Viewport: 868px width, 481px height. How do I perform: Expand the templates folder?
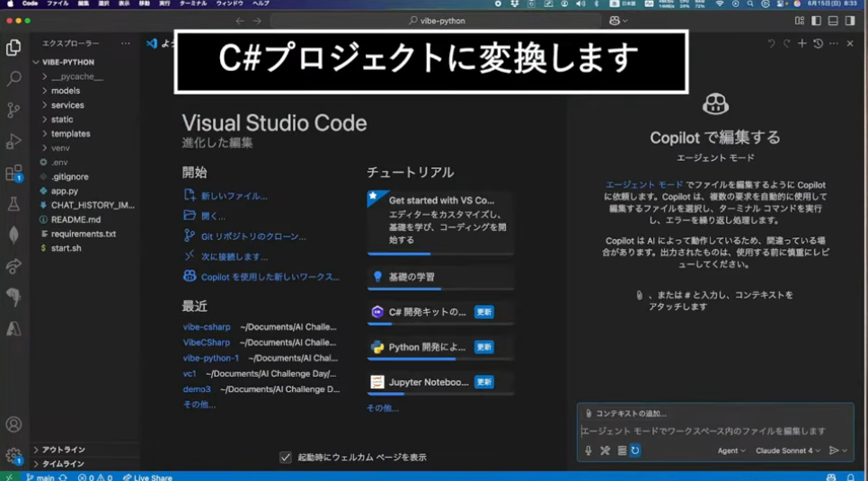click(x=70, y=134)
